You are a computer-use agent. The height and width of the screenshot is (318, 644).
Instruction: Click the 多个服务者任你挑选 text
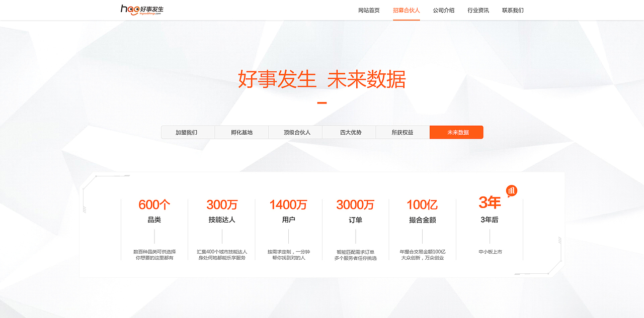355,258
